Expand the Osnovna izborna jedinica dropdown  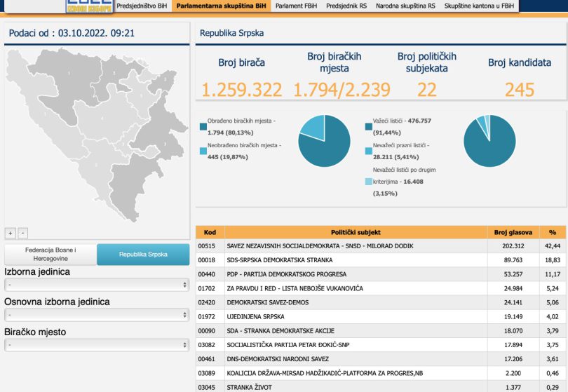(97, 315)
